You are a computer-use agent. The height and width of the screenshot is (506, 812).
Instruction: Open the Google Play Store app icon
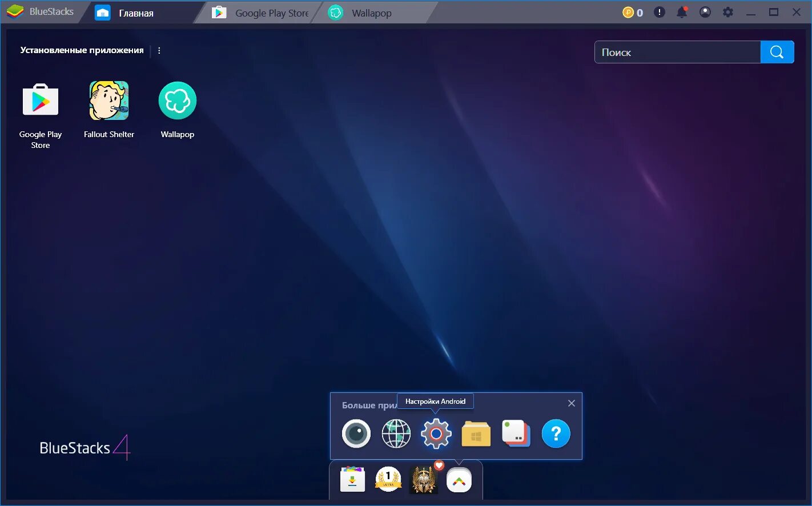pos(41,101)
